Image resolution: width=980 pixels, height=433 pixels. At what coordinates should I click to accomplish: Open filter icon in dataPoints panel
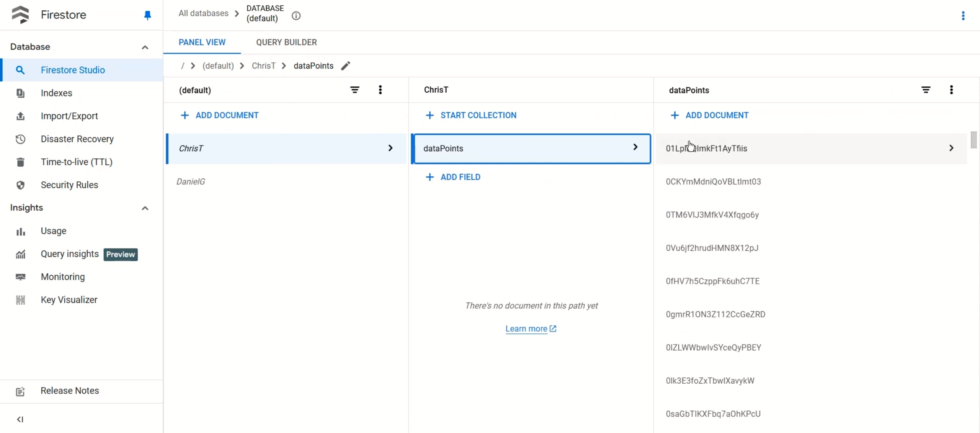click(926, 90)
